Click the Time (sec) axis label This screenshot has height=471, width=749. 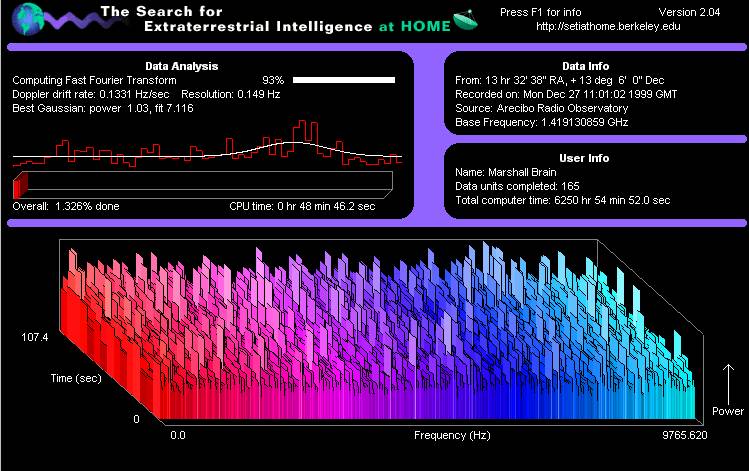coord(76,378)
